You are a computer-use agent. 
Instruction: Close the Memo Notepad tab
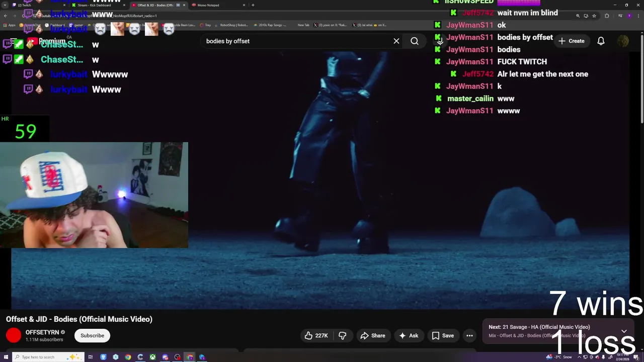point(244,5)
